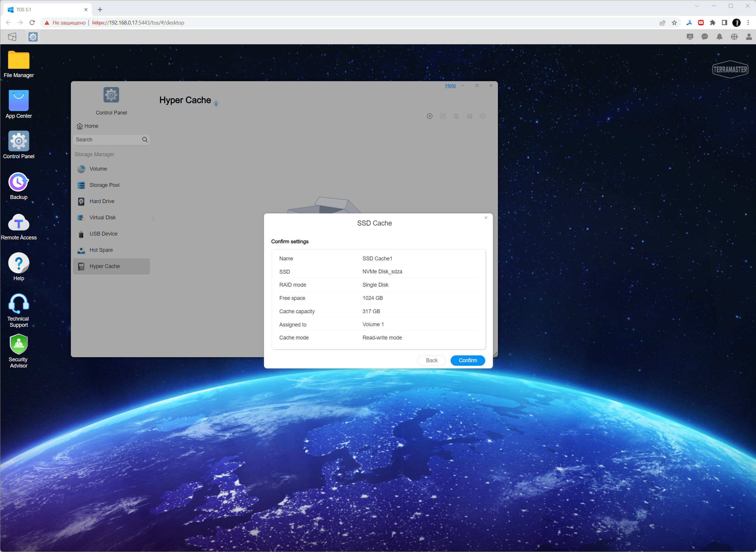
Task: Click the notifications bell icon
Action: tap(719, 37)
